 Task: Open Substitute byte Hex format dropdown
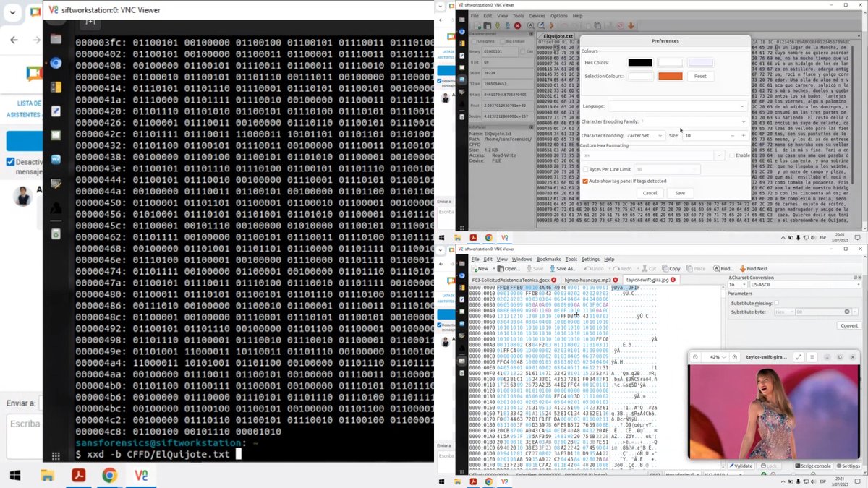pos(784,312)
